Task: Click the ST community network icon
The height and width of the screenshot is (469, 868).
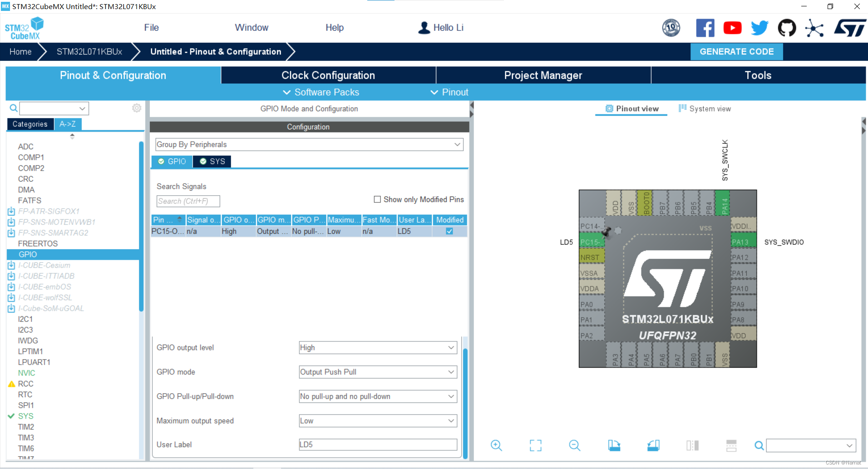Action: [814, 28]
